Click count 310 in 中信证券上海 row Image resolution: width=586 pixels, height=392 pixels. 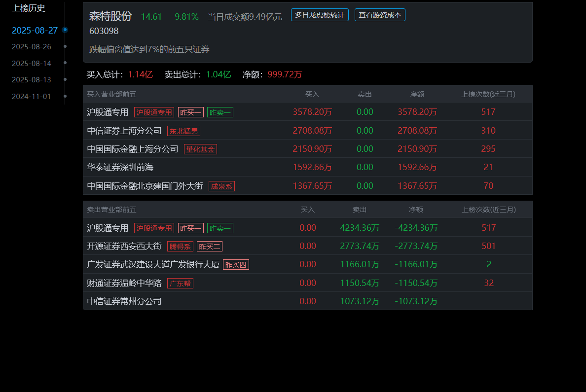coord(488,130)
